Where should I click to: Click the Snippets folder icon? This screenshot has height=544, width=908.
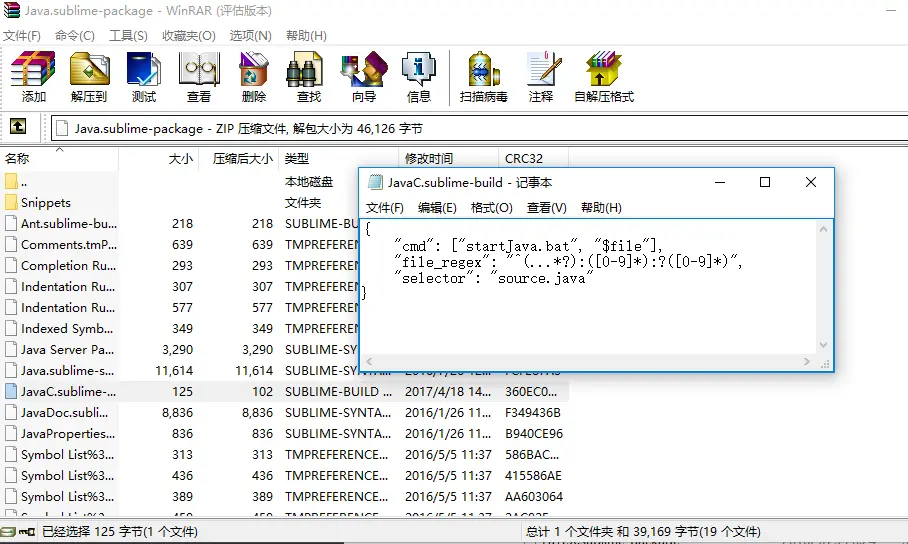coord(11,203)
